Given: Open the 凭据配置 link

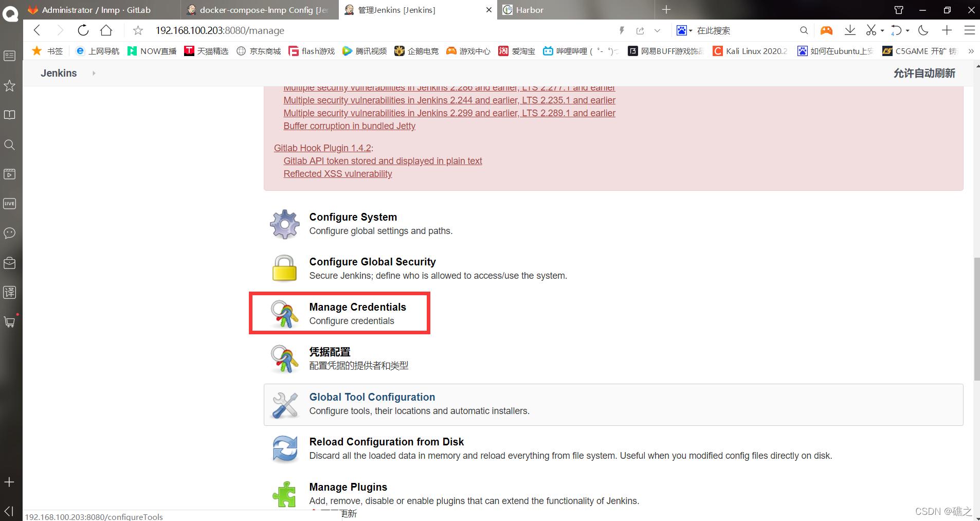Looking at the screenshot, I should coord(330,352).
